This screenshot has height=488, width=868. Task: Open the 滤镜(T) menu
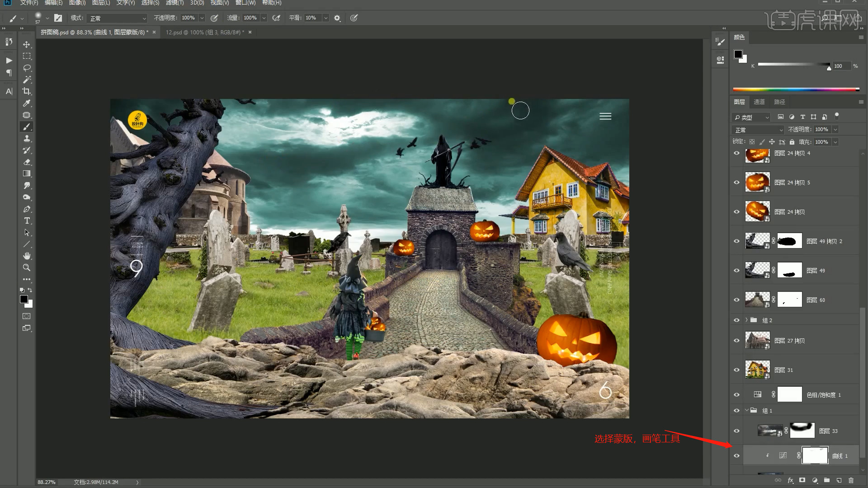(175, 3)
